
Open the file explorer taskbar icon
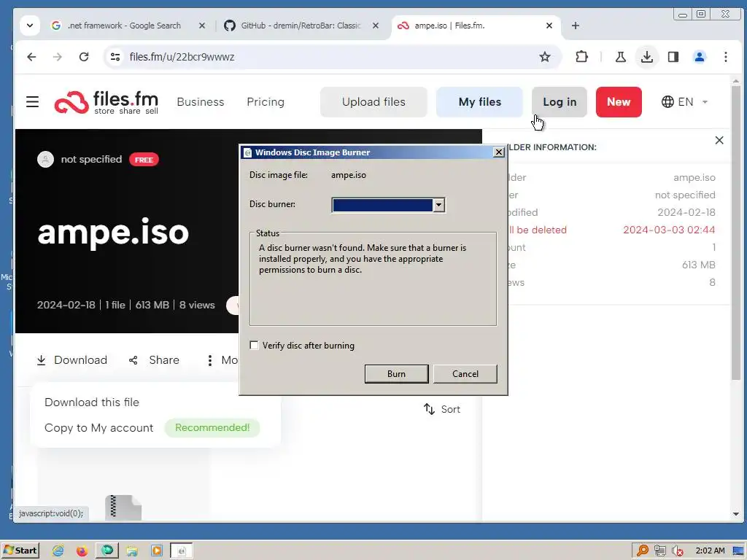click(x=132, y=551)
